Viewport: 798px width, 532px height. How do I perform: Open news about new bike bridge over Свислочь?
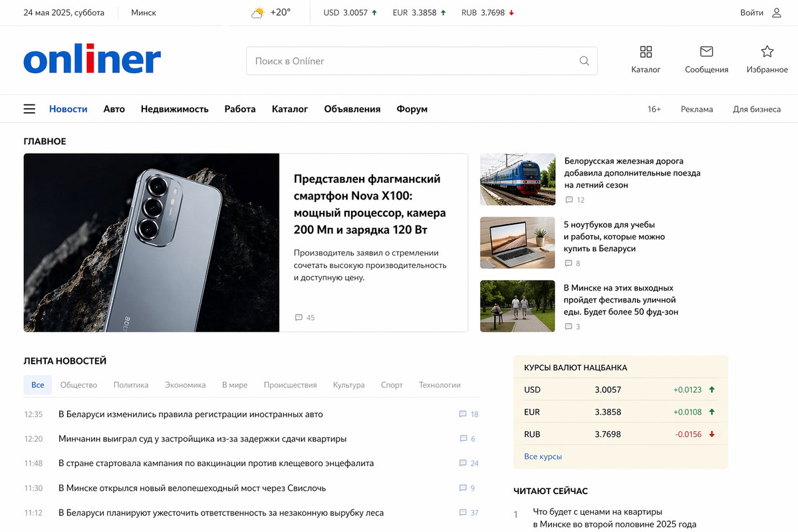tap(192, 488)
